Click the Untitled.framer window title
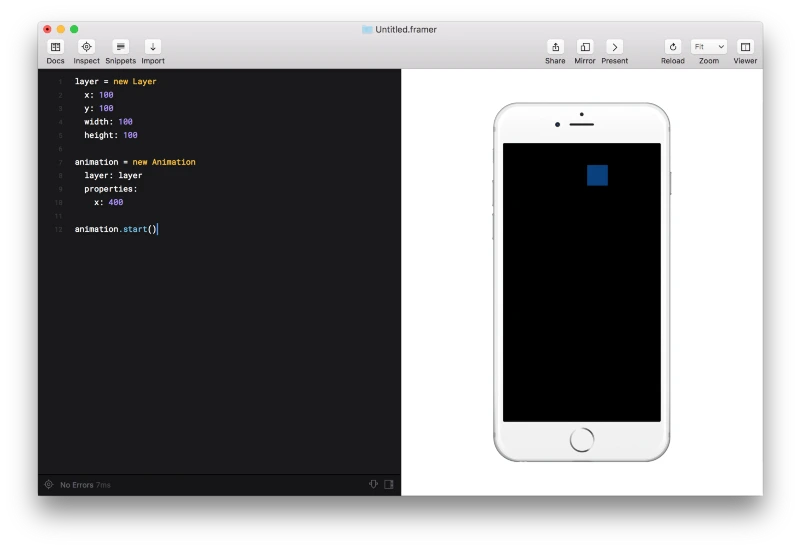 click(406, 30)
